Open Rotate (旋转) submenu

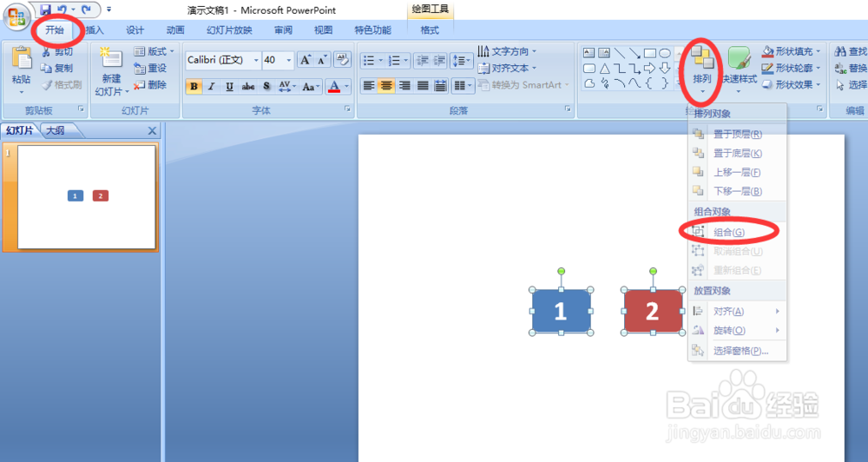point(737,330)
